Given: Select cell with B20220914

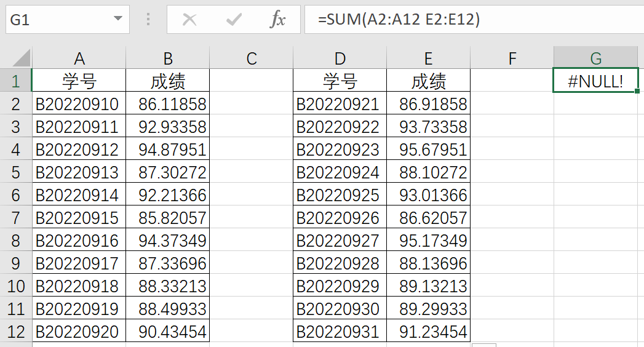Looking at the screenshot, I should point(79,194).
